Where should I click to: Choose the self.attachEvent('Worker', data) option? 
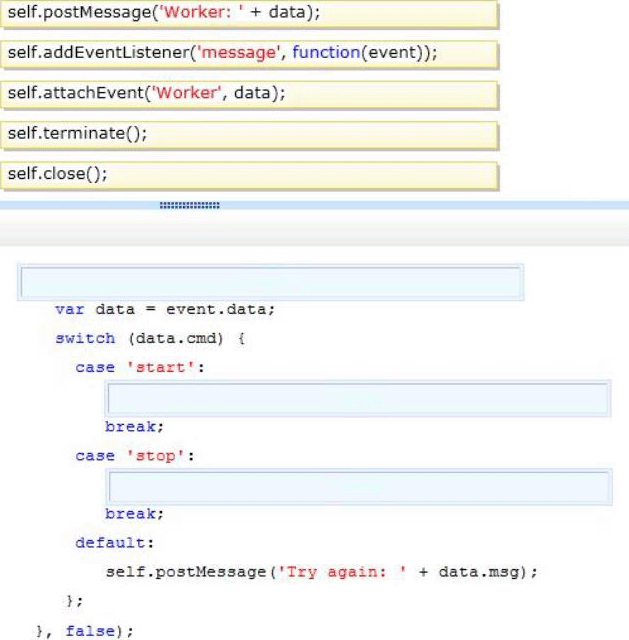[x=248, y=94]
